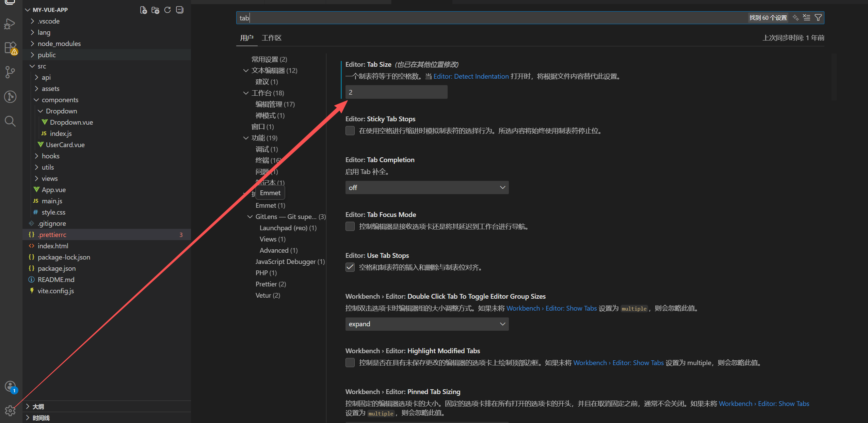Open the Manage gear icon
Viewport: 868px width, 423px height.
(10, 411)
